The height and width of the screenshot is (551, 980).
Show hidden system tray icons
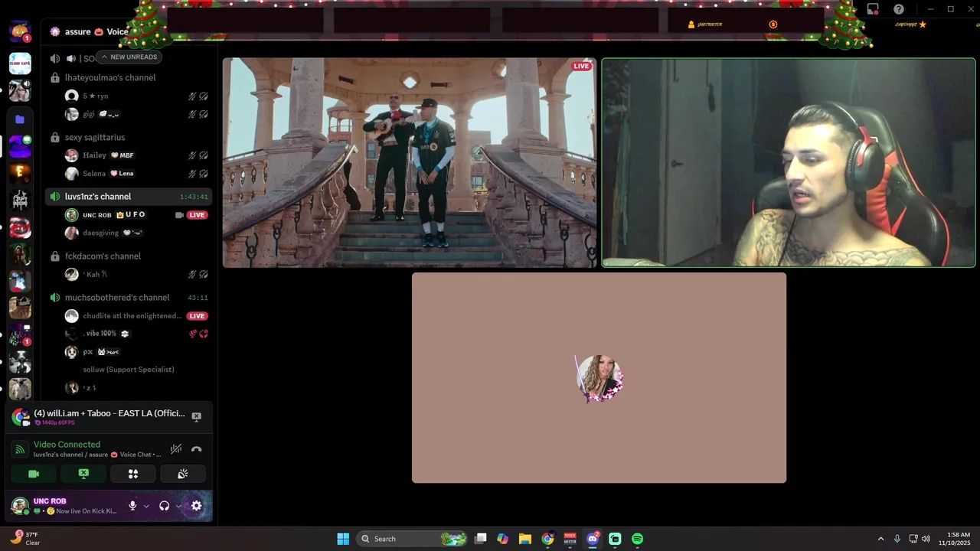pos(880,539)
